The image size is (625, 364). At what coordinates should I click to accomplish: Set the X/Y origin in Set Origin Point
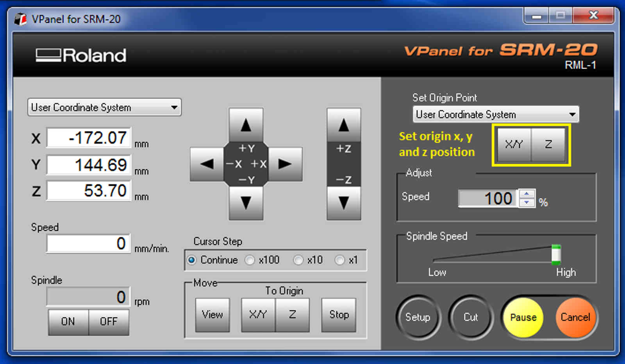tap(514, 144)
